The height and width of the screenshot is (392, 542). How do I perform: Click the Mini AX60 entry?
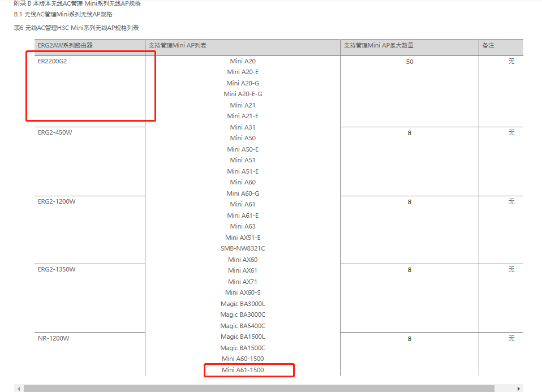(243, 260)
